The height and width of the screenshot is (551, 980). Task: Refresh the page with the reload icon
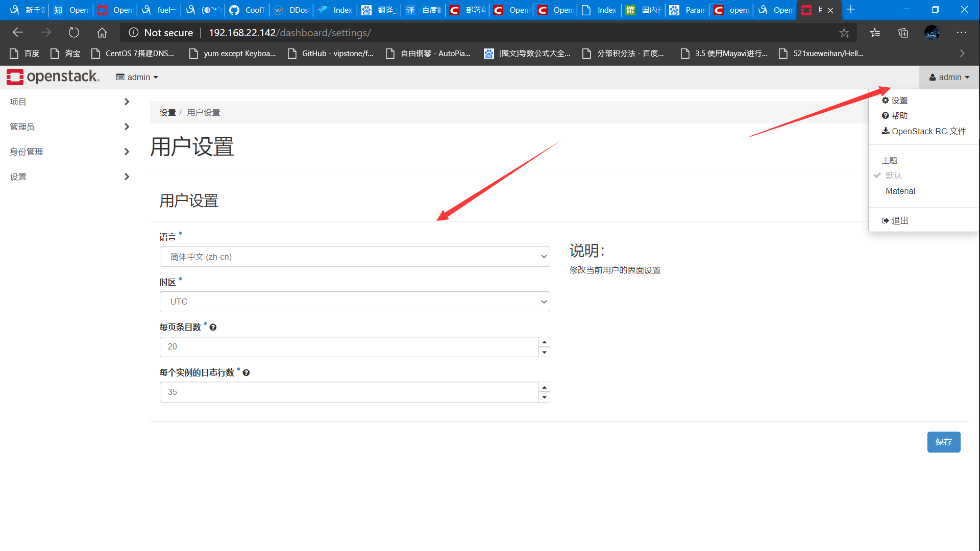click(73, 32)
